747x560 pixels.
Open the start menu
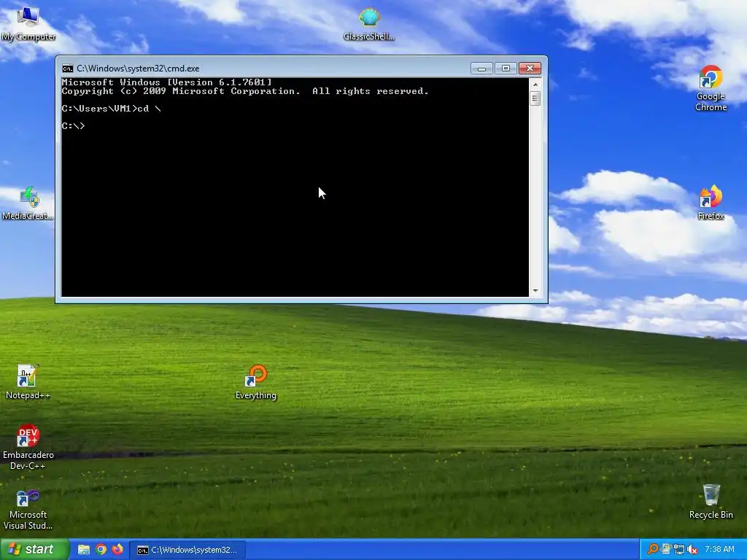(34, 550)
